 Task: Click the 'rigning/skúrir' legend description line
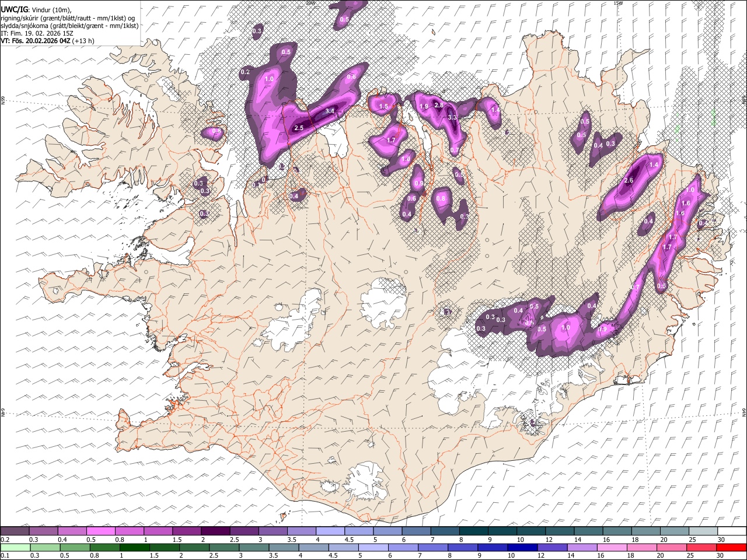coord(67,18)
